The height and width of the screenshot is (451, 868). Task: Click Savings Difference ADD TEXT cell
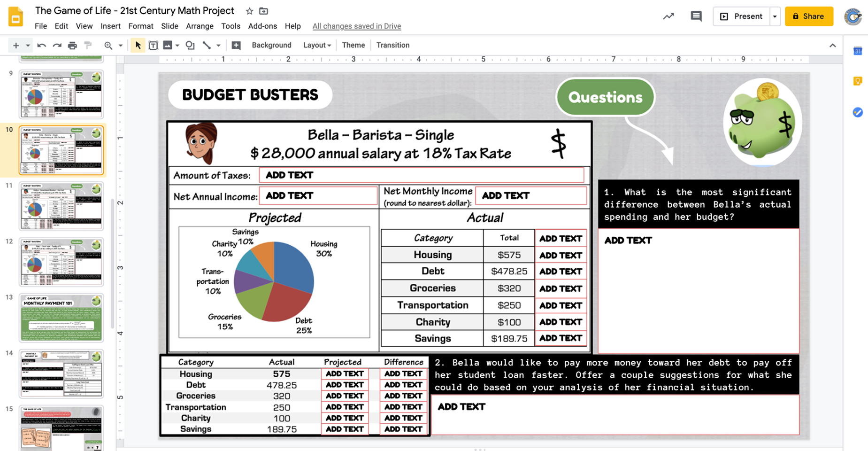403,429
